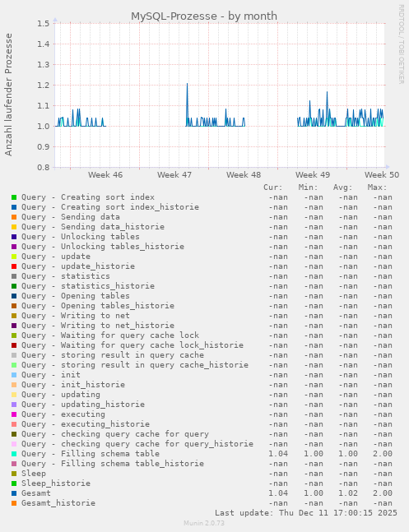The image size is (409, 532).
Task: Click the 'Query - init_historie' label
Action: (73, 385)
